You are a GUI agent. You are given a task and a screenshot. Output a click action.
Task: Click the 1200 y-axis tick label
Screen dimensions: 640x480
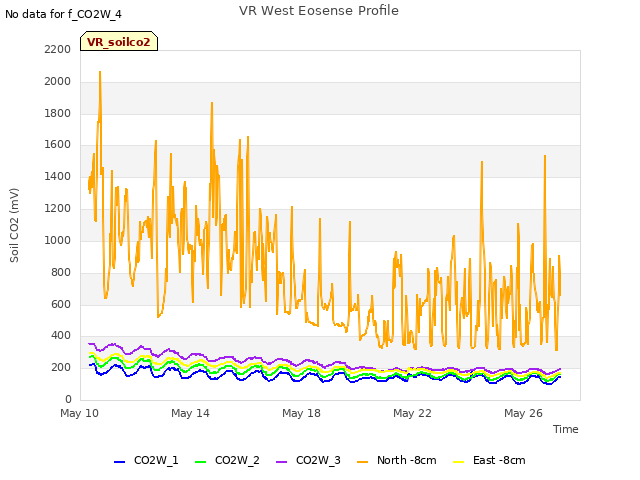pos(58,208)
